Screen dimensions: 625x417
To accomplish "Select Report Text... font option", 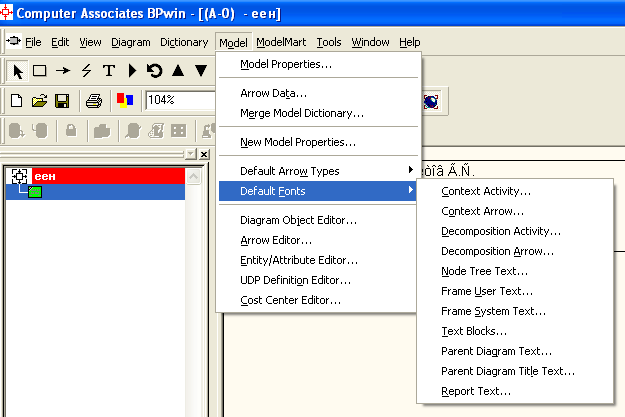I will pyautogui.click(x=515, y=391).
